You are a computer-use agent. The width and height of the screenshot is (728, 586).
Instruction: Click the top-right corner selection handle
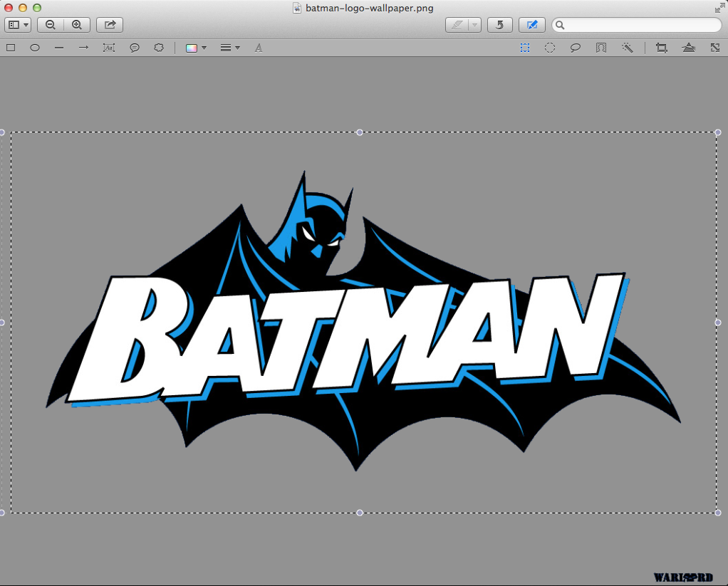tap(718, 132)
